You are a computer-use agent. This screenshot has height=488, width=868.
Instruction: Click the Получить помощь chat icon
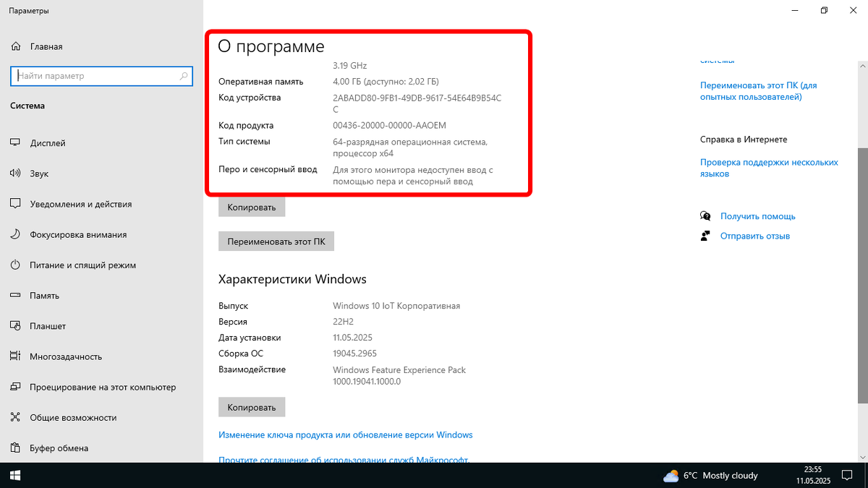point(705,216)
